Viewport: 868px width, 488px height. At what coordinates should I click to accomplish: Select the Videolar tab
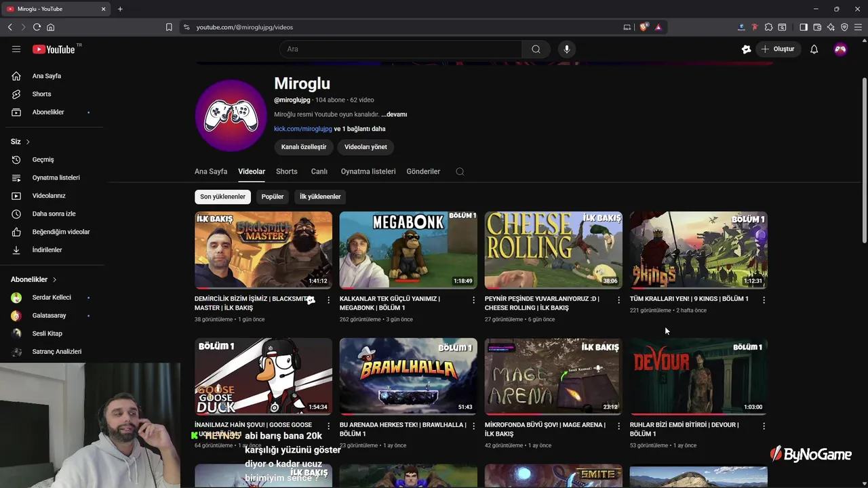pyautogui.click(x=252, y=171)
